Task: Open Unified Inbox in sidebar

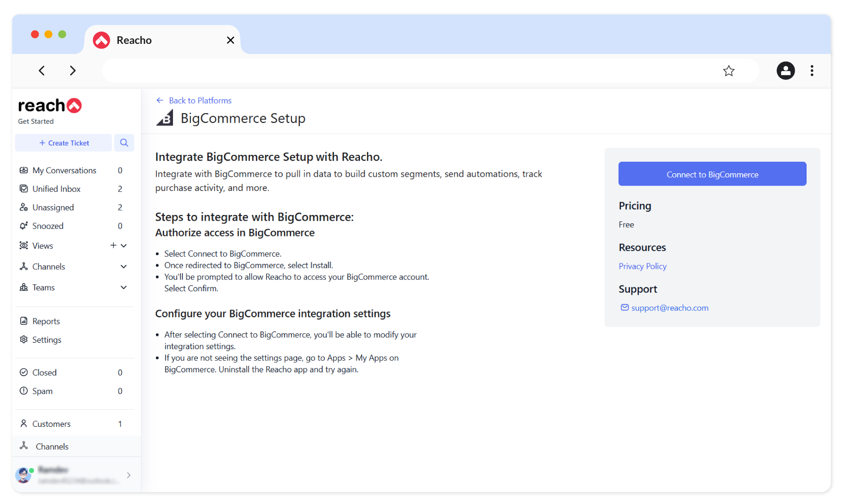Action: (x=56, y=189)
